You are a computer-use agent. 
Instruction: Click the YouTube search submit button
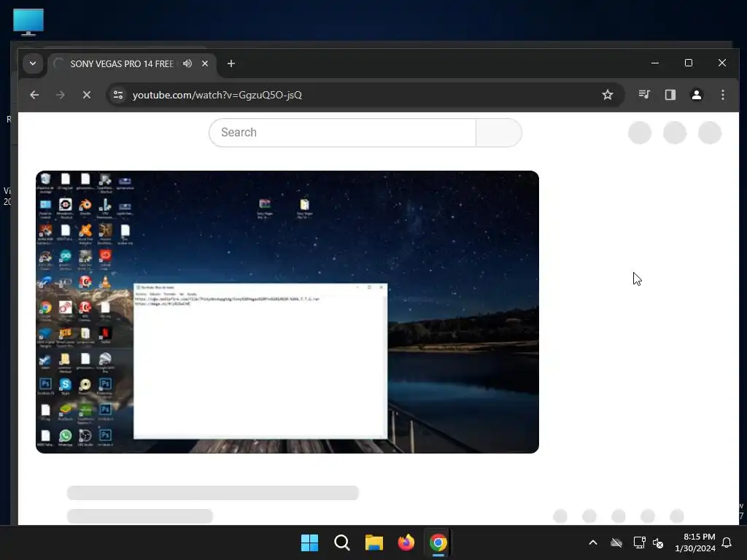coord(499,133)
